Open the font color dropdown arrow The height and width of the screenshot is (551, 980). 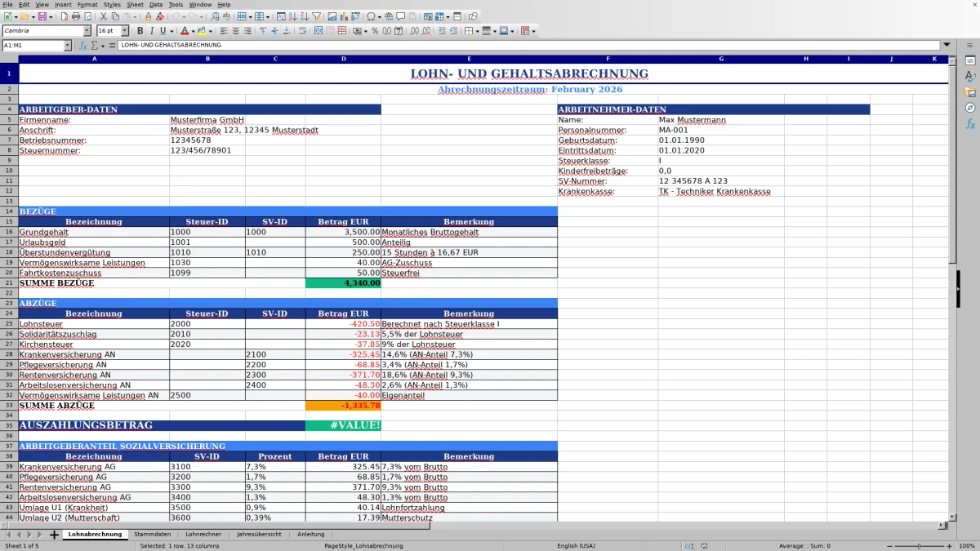(x=192, y=31)
